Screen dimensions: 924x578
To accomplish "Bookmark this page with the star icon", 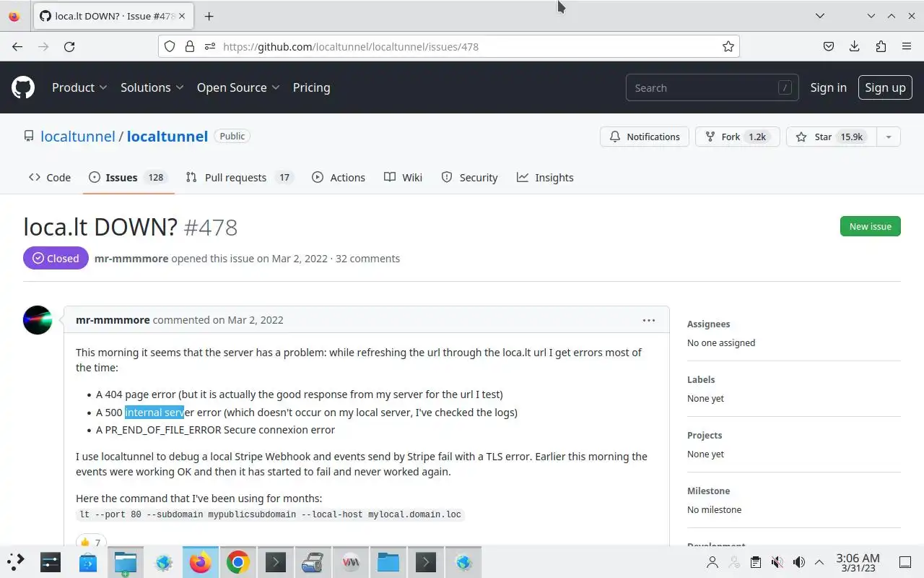I will [x=728, y=46].
